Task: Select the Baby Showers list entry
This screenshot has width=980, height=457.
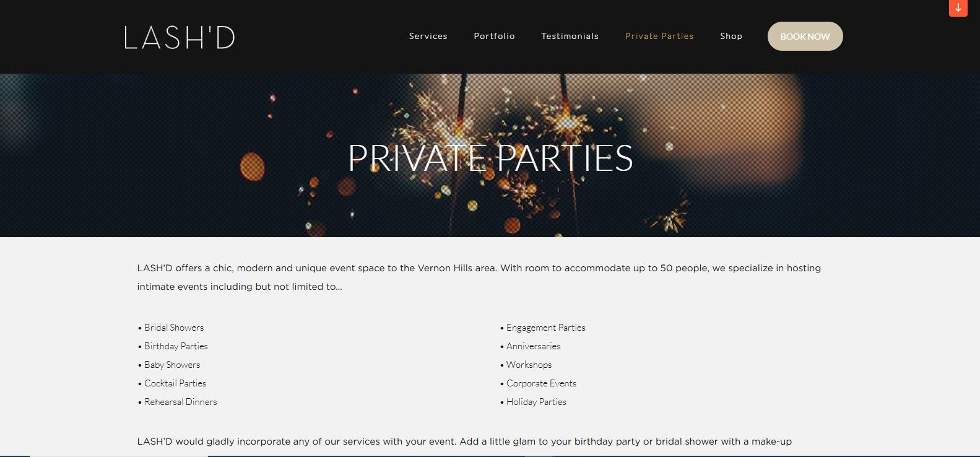Action: 172,365
